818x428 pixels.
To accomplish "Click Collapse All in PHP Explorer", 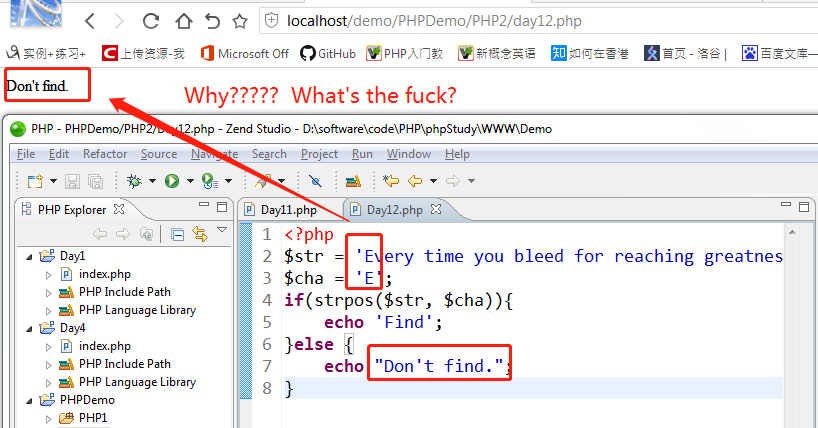I will click(x=177, y=234).
